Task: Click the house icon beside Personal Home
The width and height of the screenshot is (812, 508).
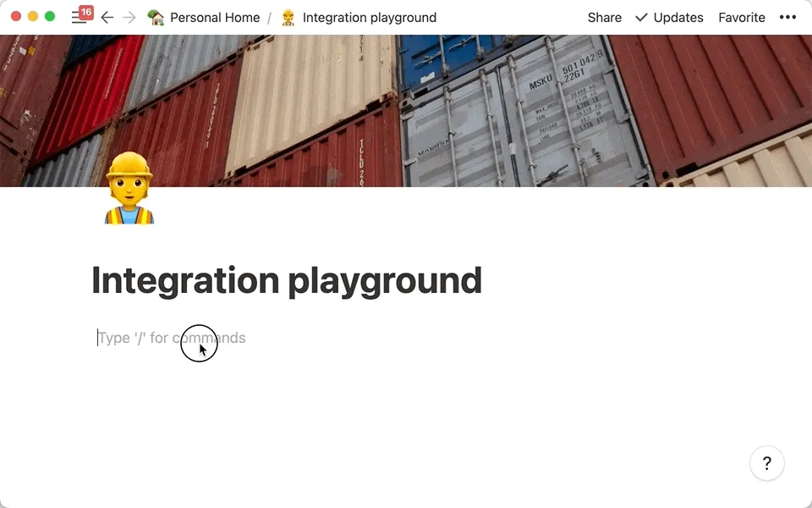Action: 156,17
